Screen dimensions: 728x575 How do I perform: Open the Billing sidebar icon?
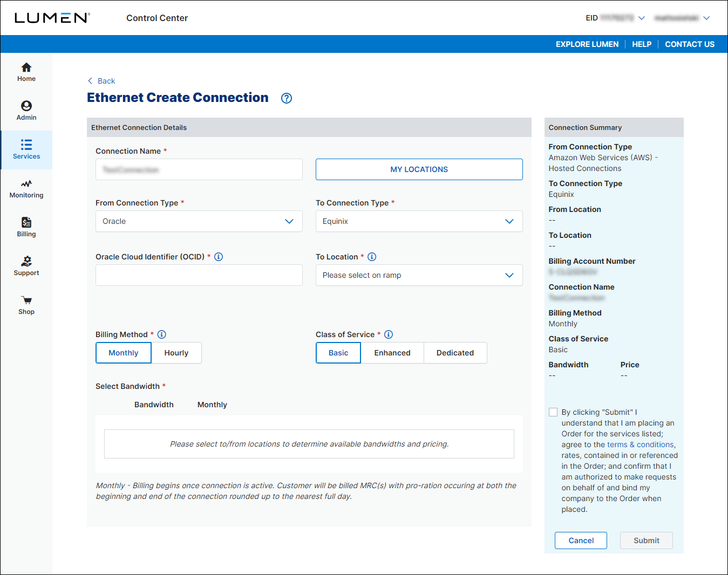pos(26,222)
